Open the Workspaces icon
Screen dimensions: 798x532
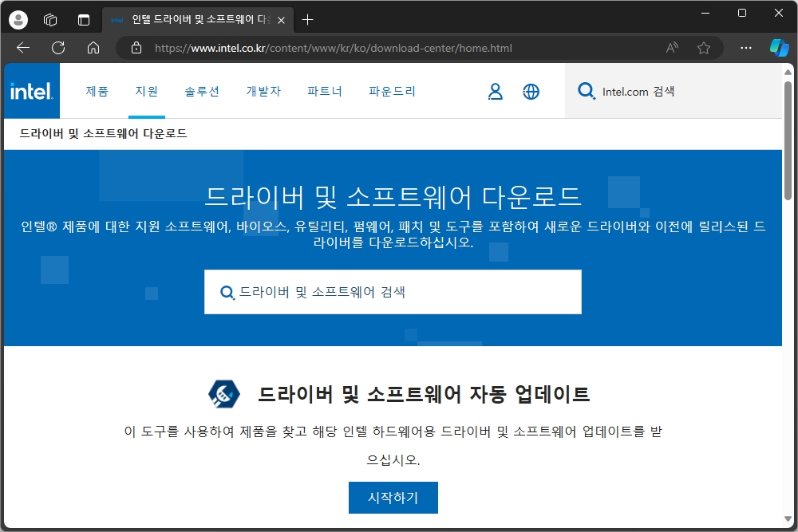click(x=50, y=20)
